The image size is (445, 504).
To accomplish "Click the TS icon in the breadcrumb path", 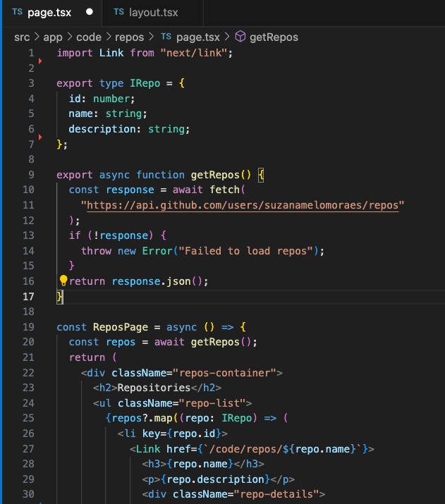I will point(166,37).
